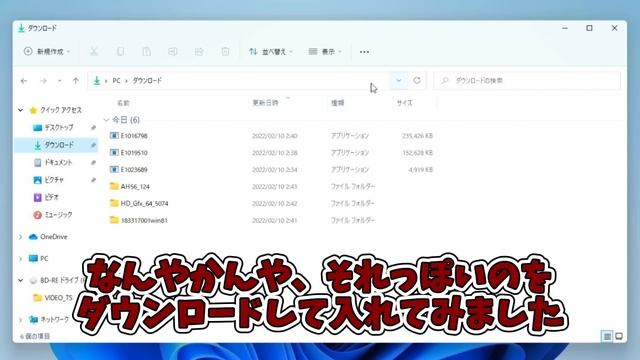Click the Copy icon in the toolbar
Viewport: 640px width, 360px height.
pos(120,51)
